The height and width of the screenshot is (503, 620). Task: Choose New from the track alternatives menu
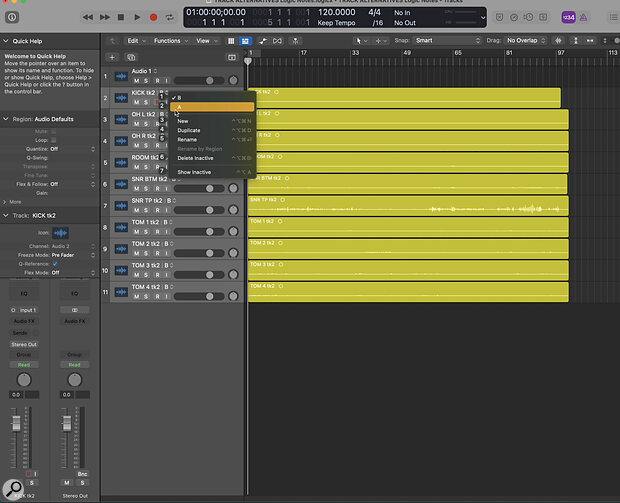point(212,121)
